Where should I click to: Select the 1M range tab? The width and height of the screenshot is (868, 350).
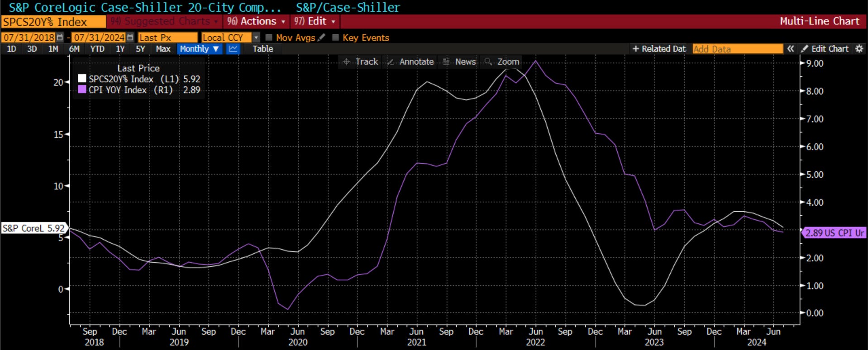[x=53, y=49]
